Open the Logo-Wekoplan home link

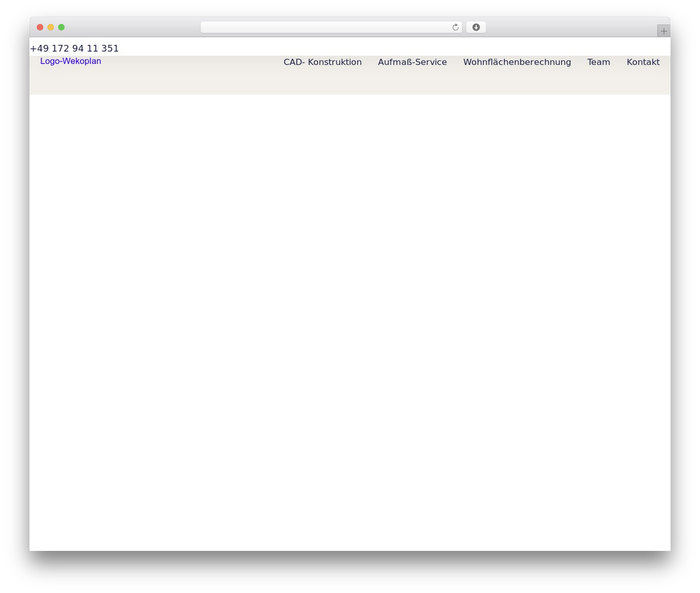pos(71,61)
